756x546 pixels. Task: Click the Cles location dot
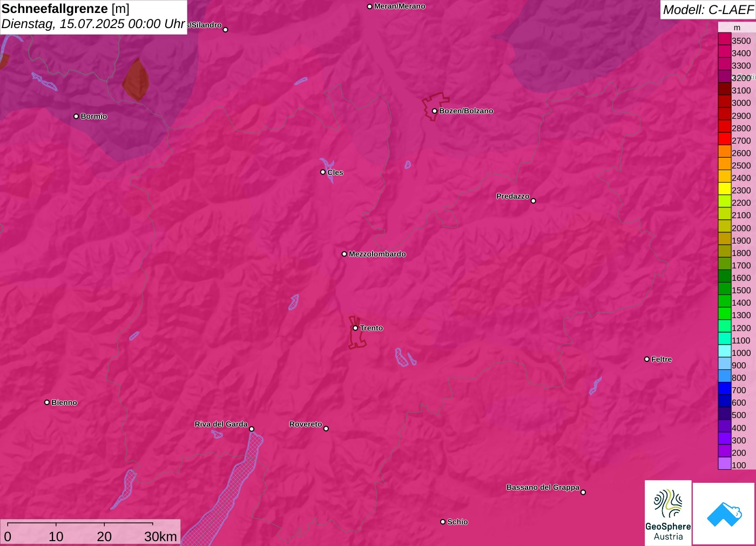point(323,172)
